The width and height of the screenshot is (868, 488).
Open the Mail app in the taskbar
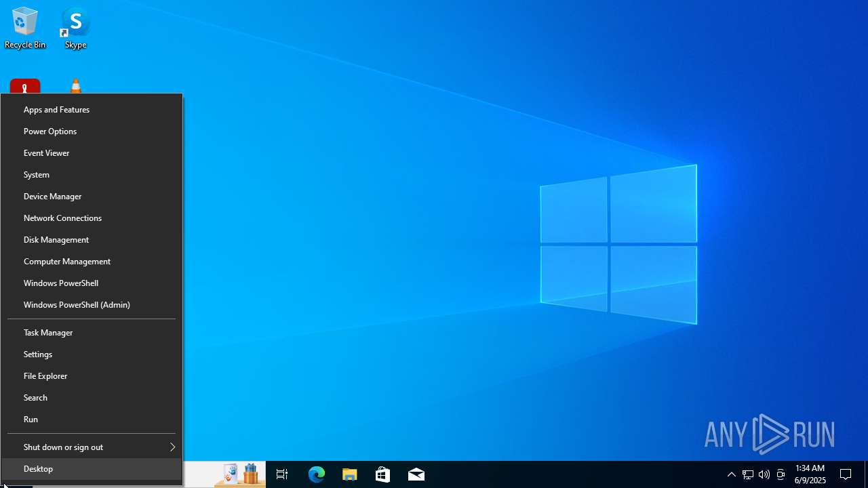tap(416, 474)
